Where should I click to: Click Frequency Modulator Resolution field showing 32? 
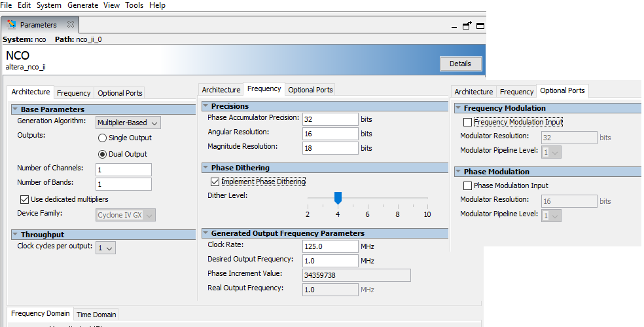569,138
